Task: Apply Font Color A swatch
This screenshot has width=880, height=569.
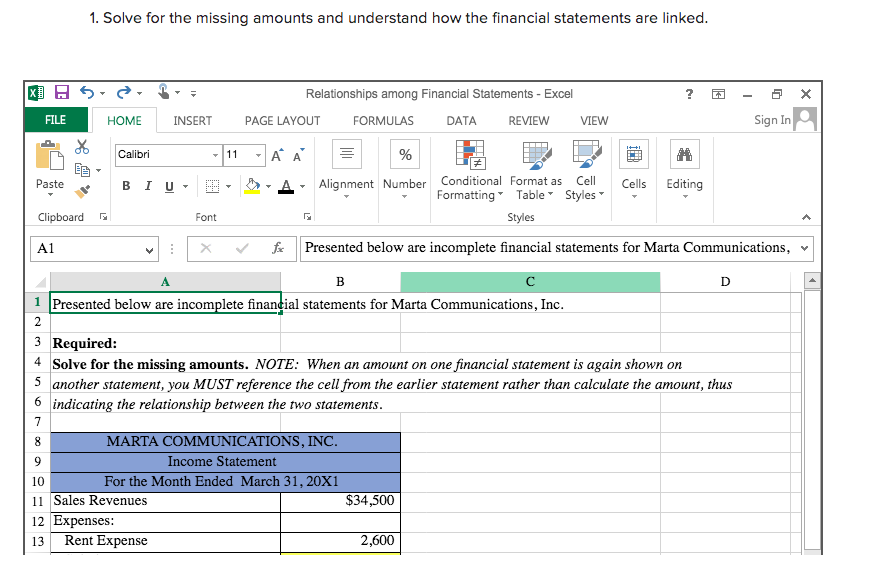Action: (x=286, y=186)
